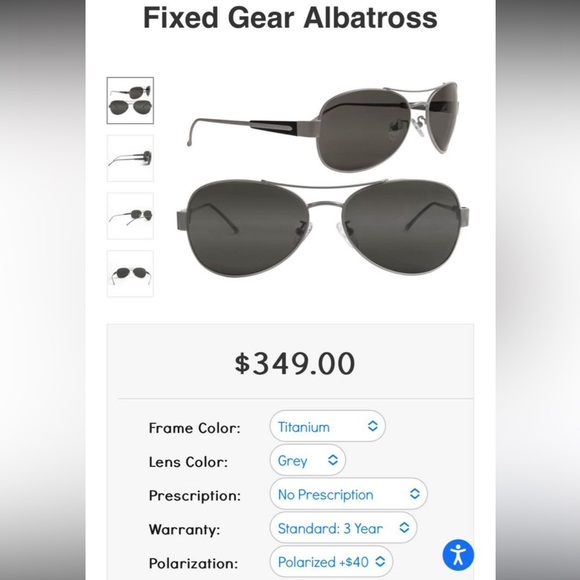580x580 pixels.
Task: Click the Prescription dropdown arrows
Action: pyautogui.click(x=414, y=494)
